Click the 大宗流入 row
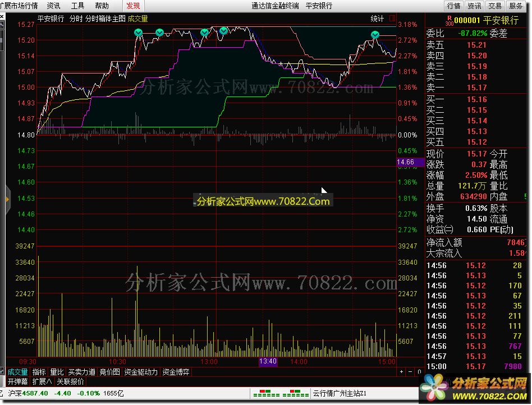 [x=476, y=254]
